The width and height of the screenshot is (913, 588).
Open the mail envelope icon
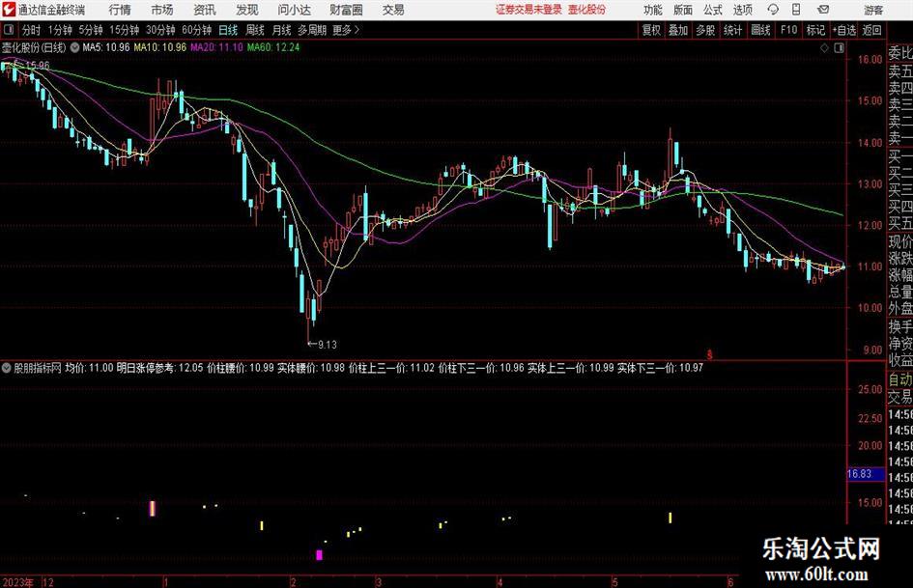point(823,10)
